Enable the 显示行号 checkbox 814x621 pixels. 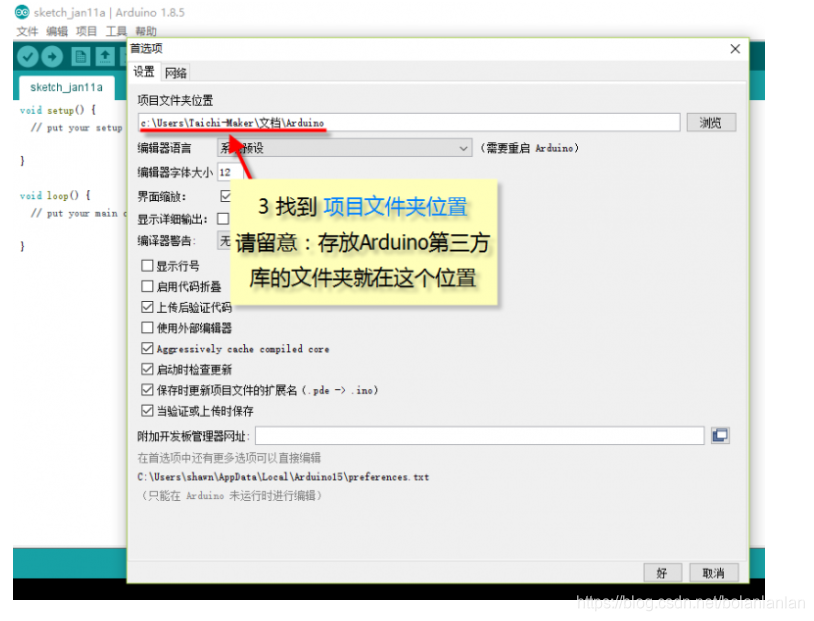[x=147, y=266]
